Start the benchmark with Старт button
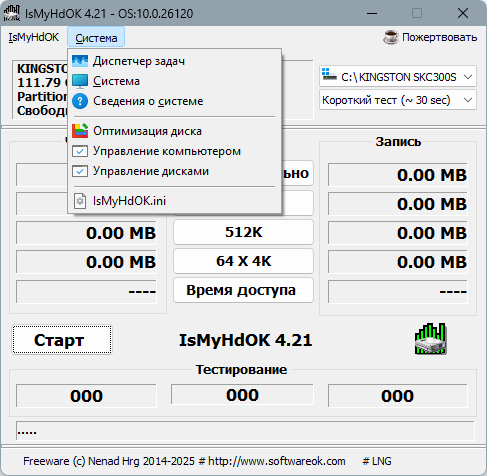Screen dimensions: 487x476 click(62, 340)
